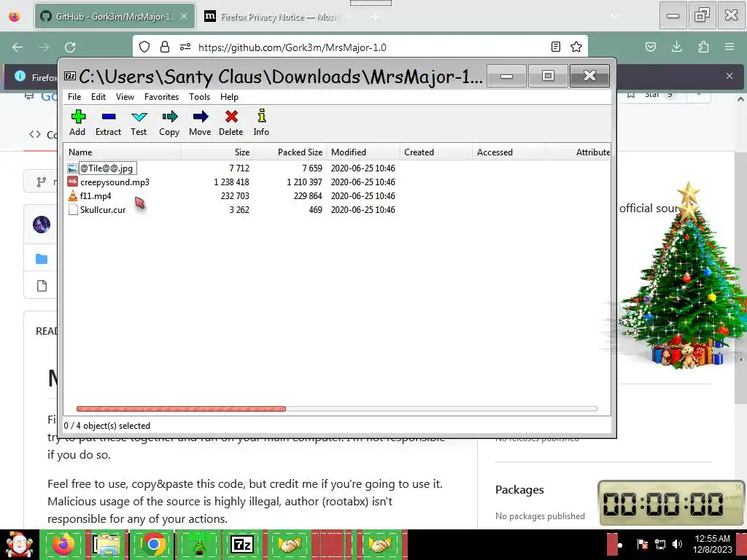This screenshot has height=560, width=747.
Task: Open the Firefox downloads panel
Action: [x=676, y=47]
